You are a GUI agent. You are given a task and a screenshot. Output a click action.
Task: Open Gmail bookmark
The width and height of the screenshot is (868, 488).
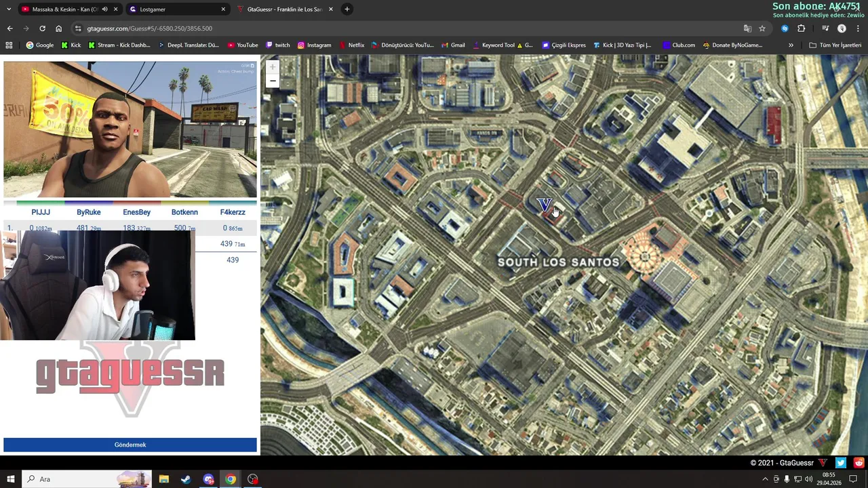point(453,45)
